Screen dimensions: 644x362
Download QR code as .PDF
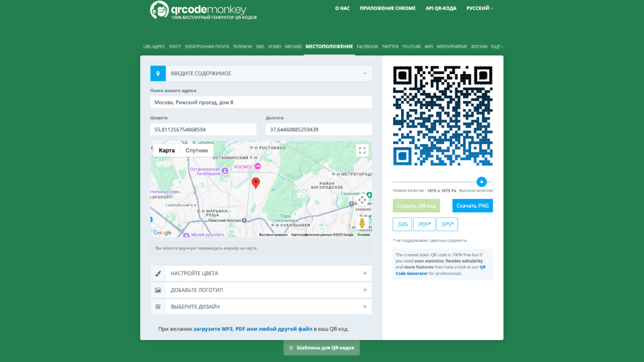click(424, 224)
